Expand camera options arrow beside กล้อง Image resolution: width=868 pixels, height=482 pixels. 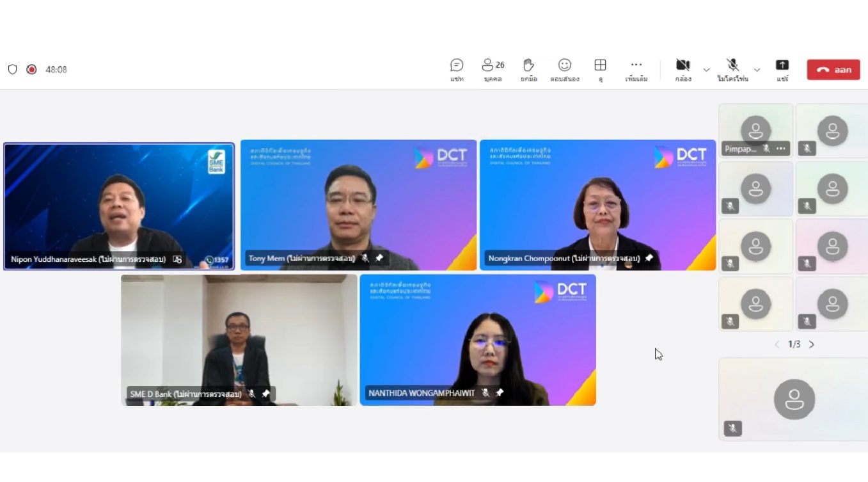(706, 70)
